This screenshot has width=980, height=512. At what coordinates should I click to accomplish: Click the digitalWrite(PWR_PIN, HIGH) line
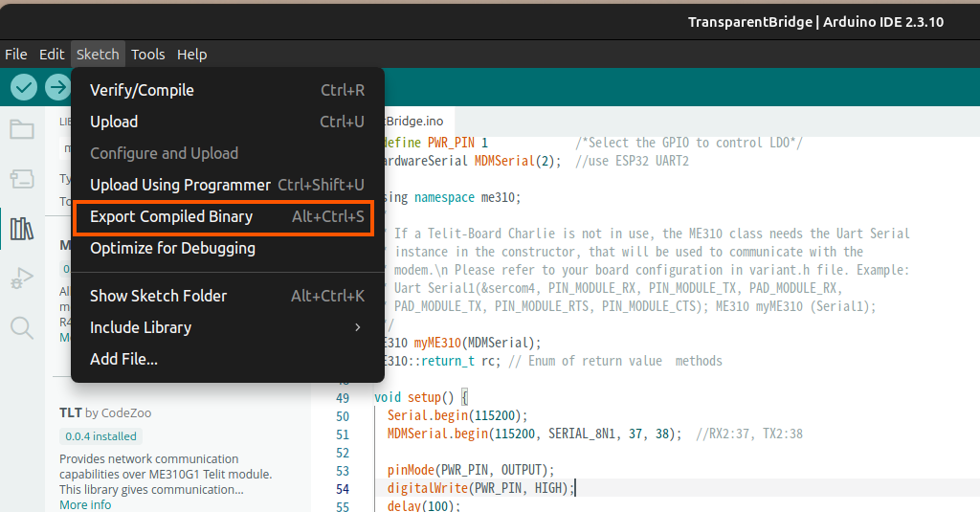point(480,488)
